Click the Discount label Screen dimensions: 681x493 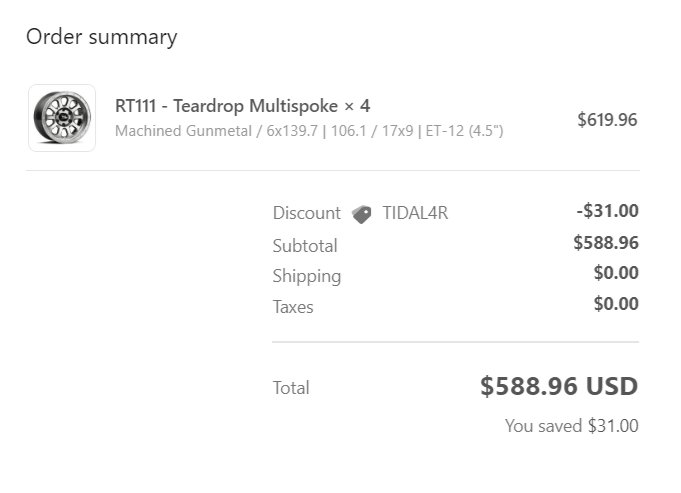pos(307,213)
